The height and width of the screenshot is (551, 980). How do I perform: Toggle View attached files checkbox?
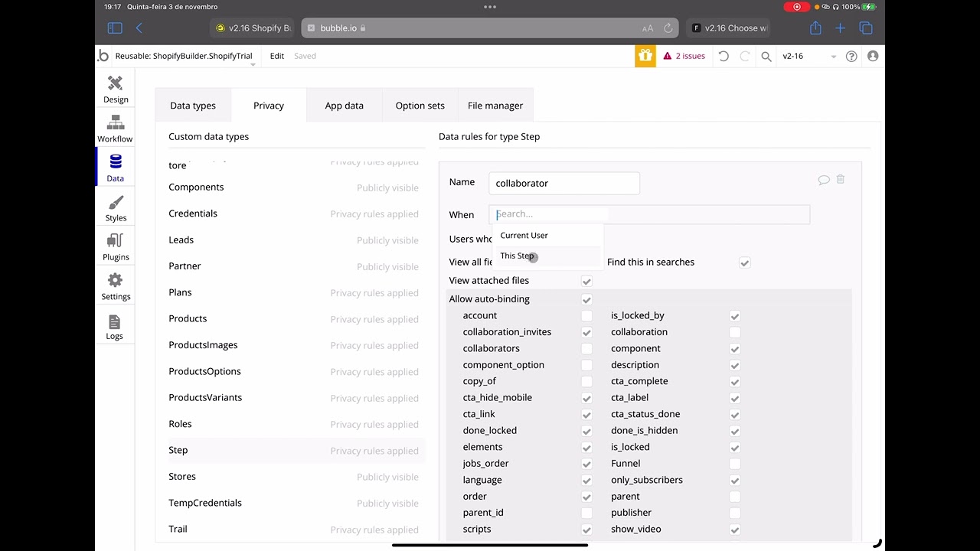(x=586, y=281)
